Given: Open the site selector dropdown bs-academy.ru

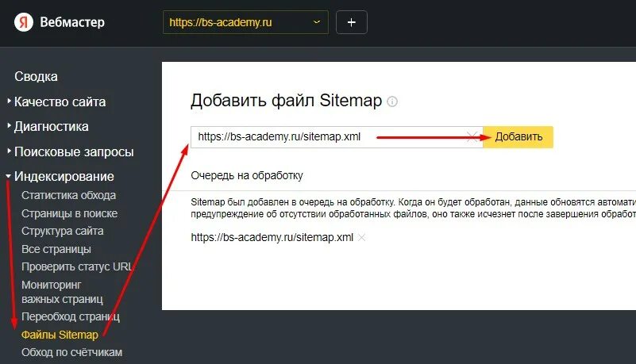Looking at the screenshot, I should [245, 22].
